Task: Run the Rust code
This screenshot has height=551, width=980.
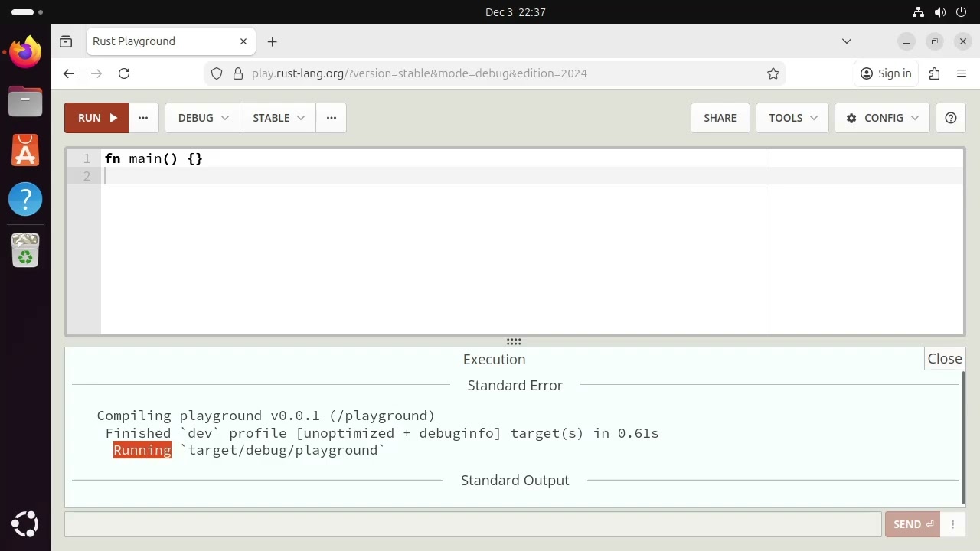Action: (x=96, y=118)
